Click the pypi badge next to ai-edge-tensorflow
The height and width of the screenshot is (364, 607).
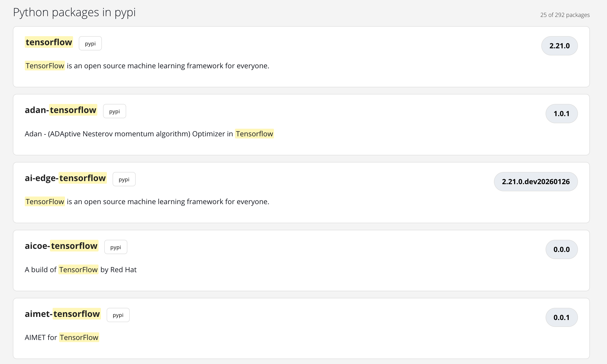point(124,179)
